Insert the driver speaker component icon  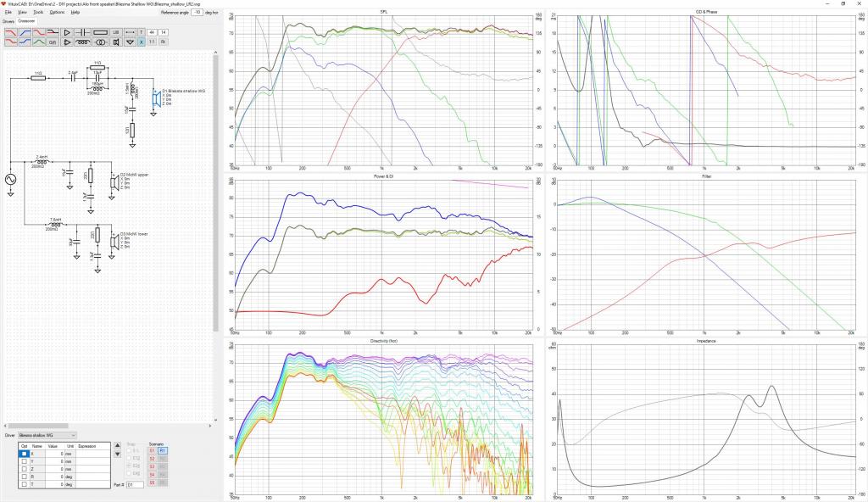click(x=115, y=42)
